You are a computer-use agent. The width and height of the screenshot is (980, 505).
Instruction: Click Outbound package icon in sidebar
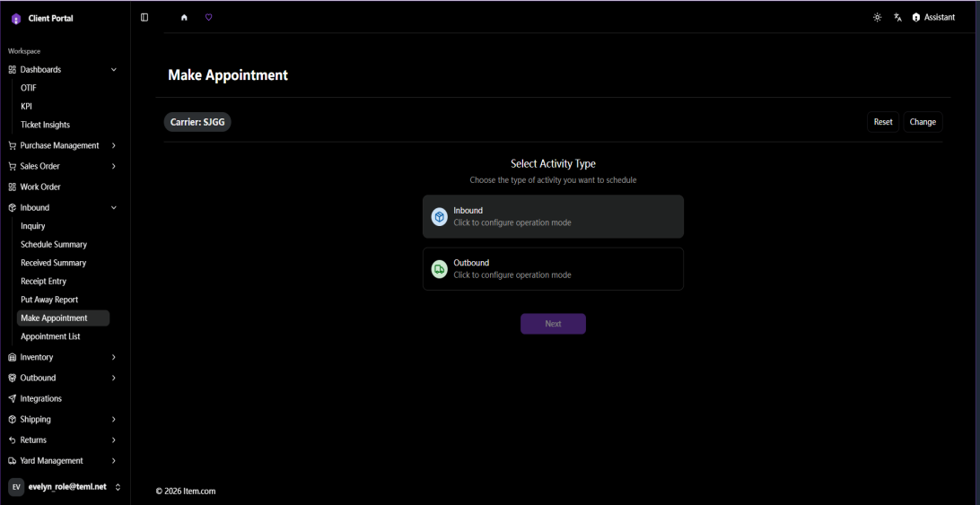[12, 379]
